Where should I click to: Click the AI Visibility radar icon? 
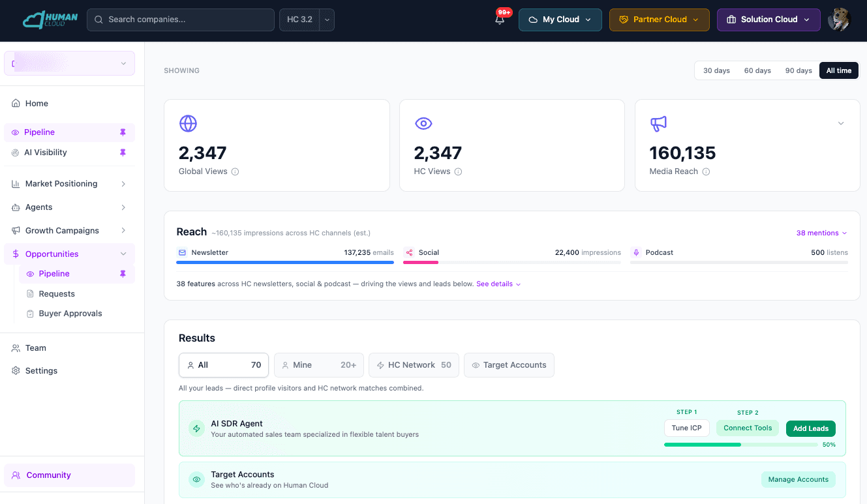[16, 153]
